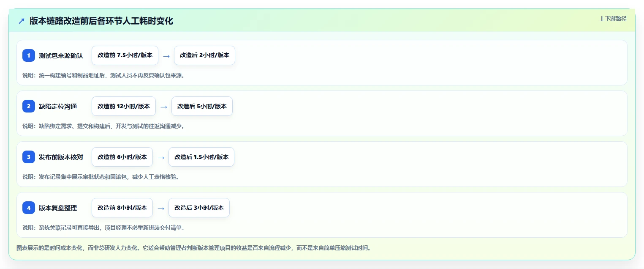Click the arrow between 8小时 and 3小时 boxes
This screenshot has width=644, height=269.
click(160, 208)
